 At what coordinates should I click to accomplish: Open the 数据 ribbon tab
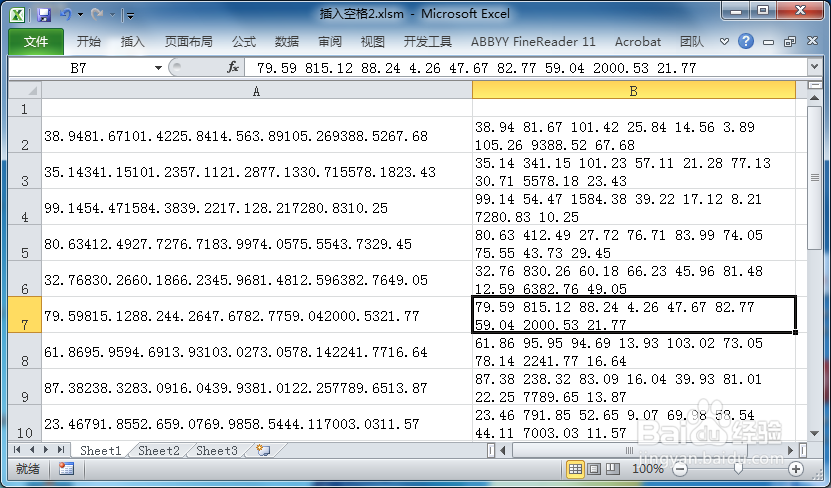[287, 42]
